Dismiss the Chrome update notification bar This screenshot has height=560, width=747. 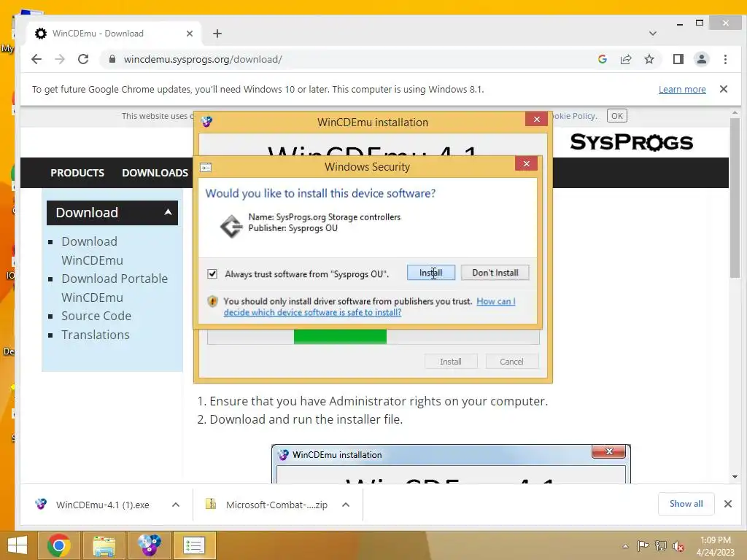click(723, 89)
